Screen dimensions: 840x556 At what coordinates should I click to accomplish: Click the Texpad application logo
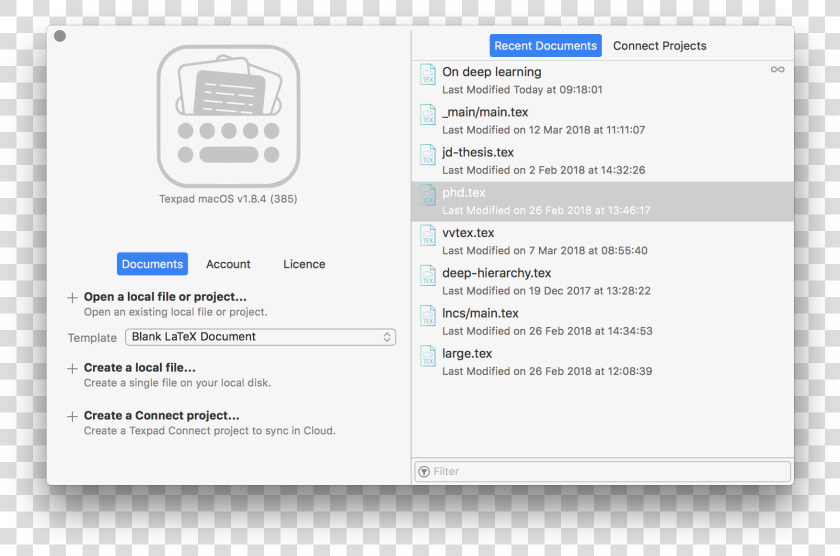pyautogui.click(x=228, y=116)
